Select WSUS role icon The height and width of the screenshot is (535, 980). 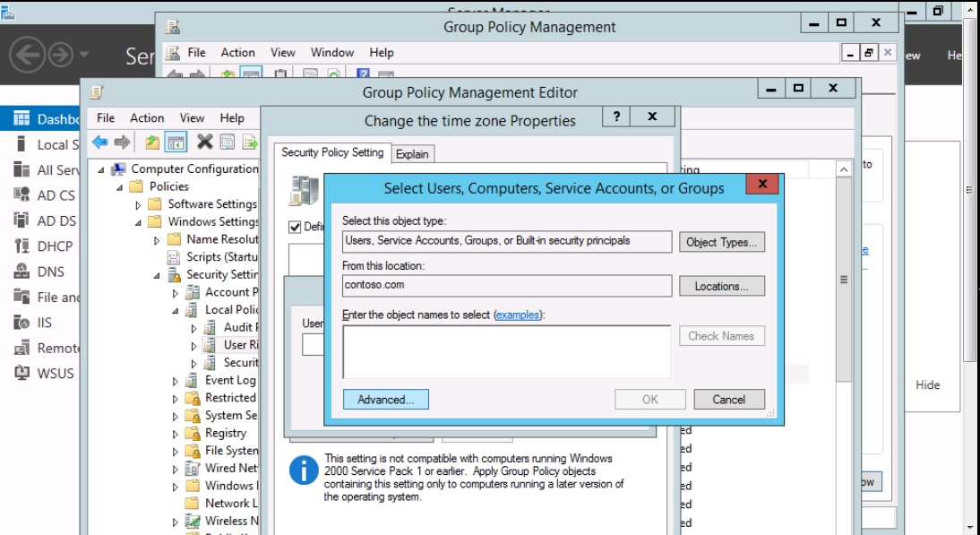pos(21,373)
